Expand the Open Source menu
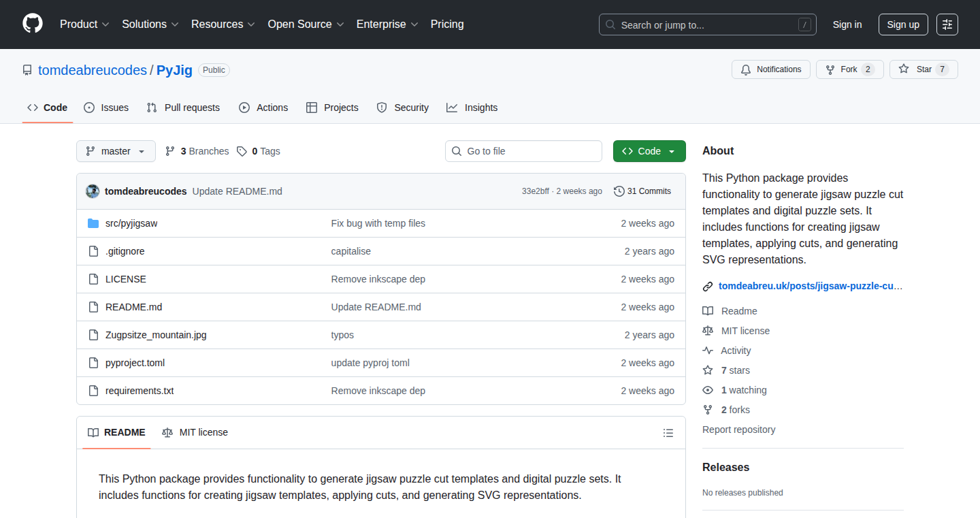Screen dimensions: 980x518 click(306, 25)
